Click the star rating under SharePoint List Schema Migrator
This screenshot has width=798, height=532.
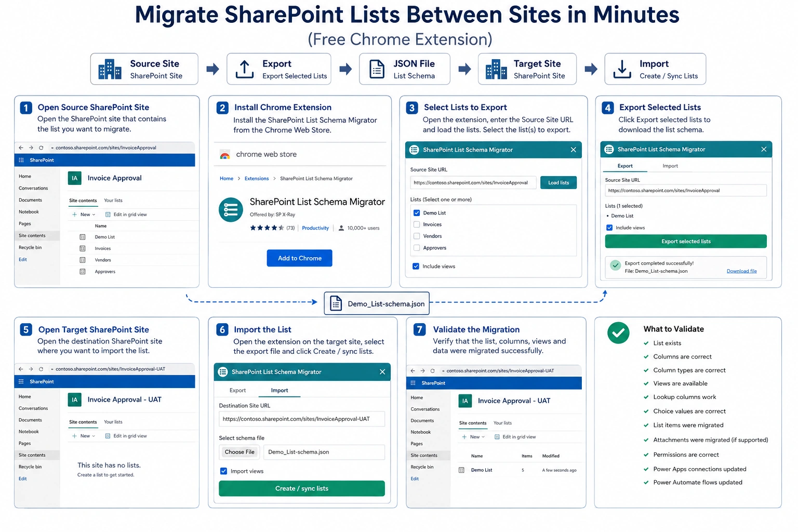point(267,228)
